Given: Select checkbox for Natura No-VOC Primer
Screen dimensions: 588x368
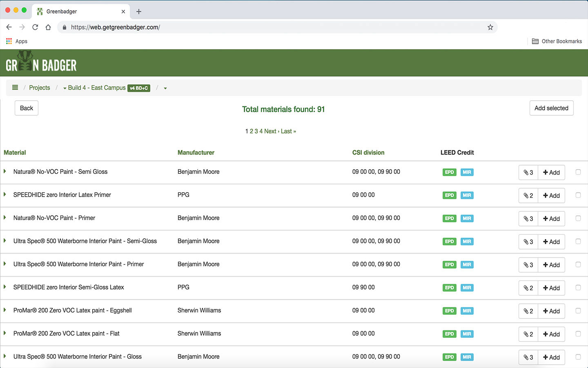Looking at the screenshot, I should pyautogui.click(x=578, y=218).
